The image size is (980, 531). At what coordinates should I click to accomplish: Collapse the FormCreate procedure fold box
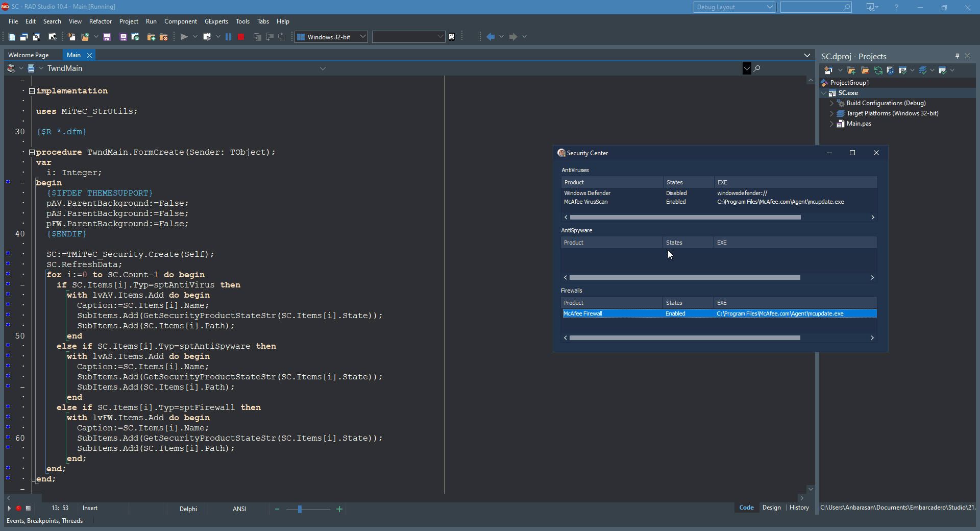coord(32,152)
